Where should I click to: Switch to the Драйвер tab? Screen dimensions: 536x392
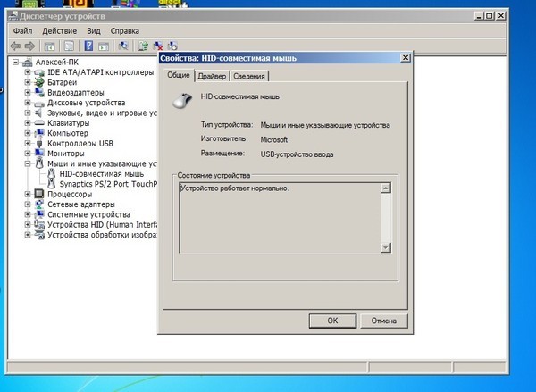[212, 76]
